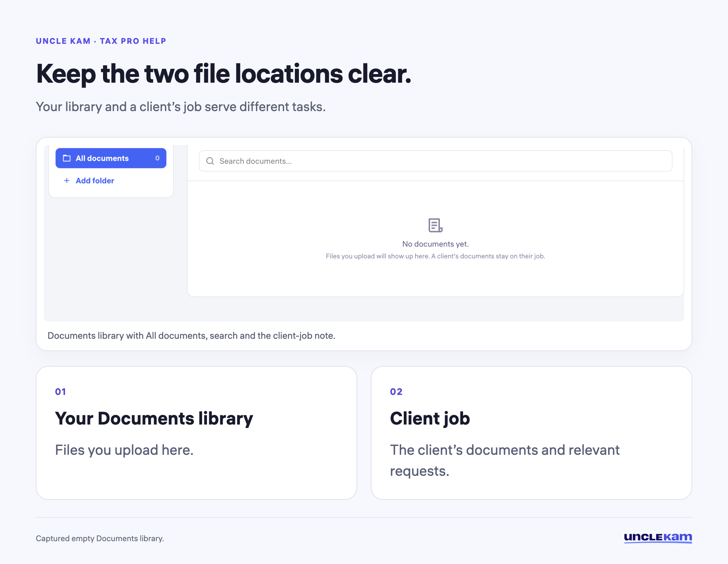
Task: Click text 'Files you upload will show up here'
Action: tap(377, 256)
